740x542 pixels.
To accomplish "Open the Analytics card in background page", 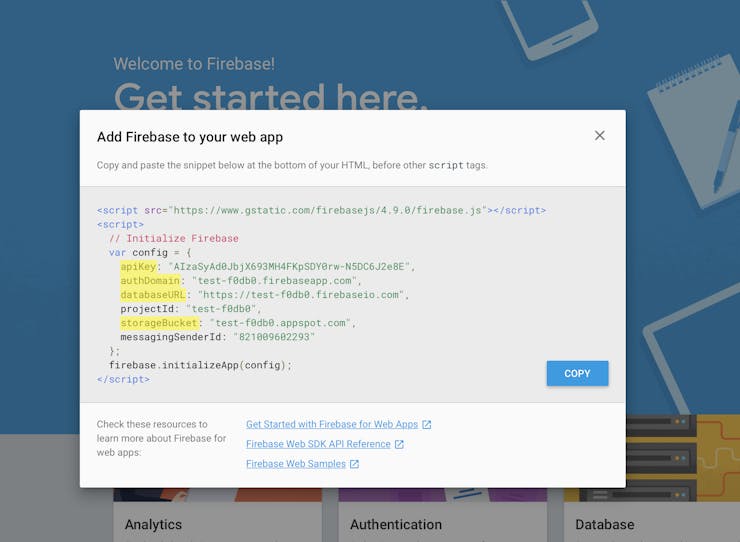I will pos(218,515).
